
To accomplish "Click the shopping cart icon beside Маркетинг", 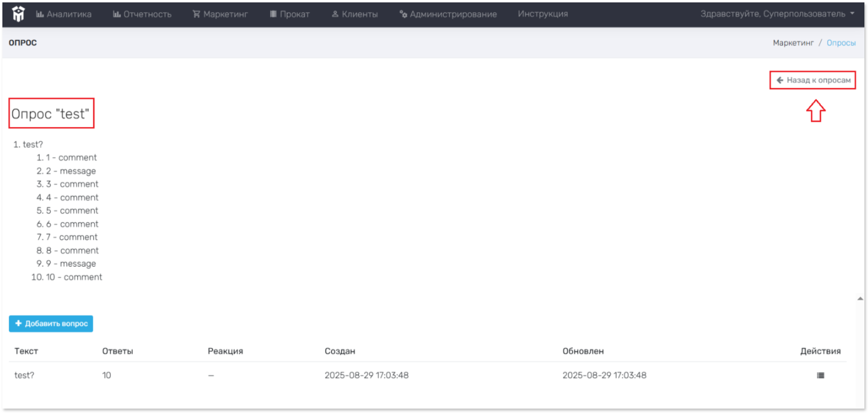I will (x=196, y=14).
